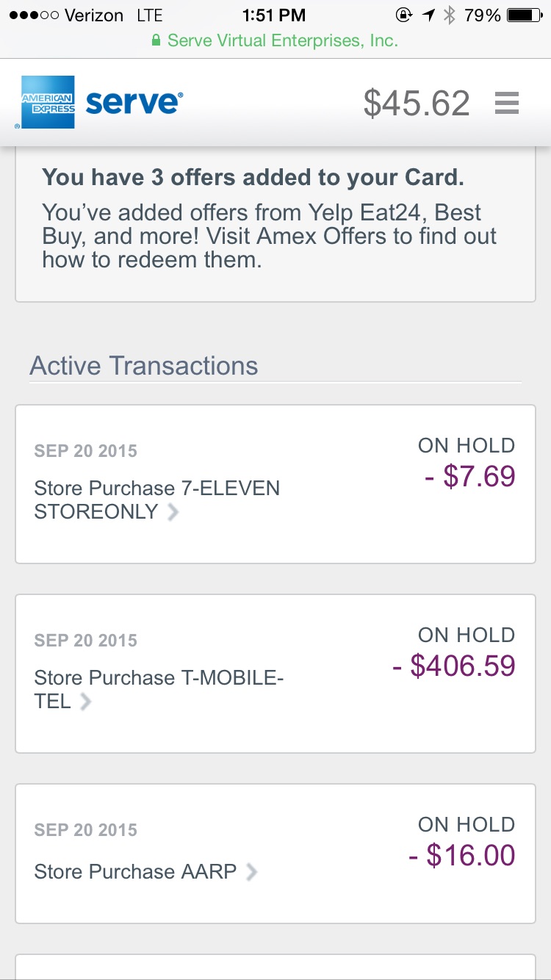
Task: Tap the rotation lock status icon
Action: click(x=404, y=15)
